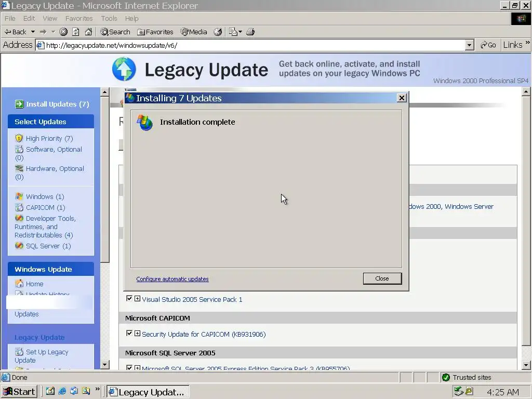Viewport: 532px width, 399px height.
Task: Click Developer Tools, Runtimes, and Redistributables link
Action: pos(45,227)
